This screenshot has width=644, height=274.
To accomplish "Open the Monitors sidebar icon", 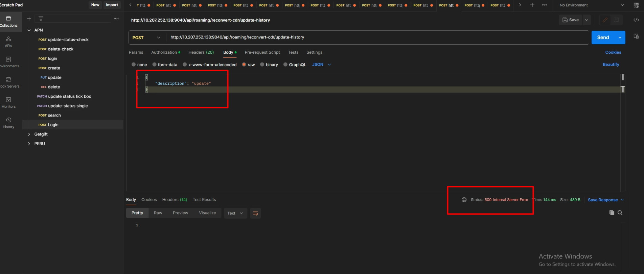I will click(x=8, y=102).
